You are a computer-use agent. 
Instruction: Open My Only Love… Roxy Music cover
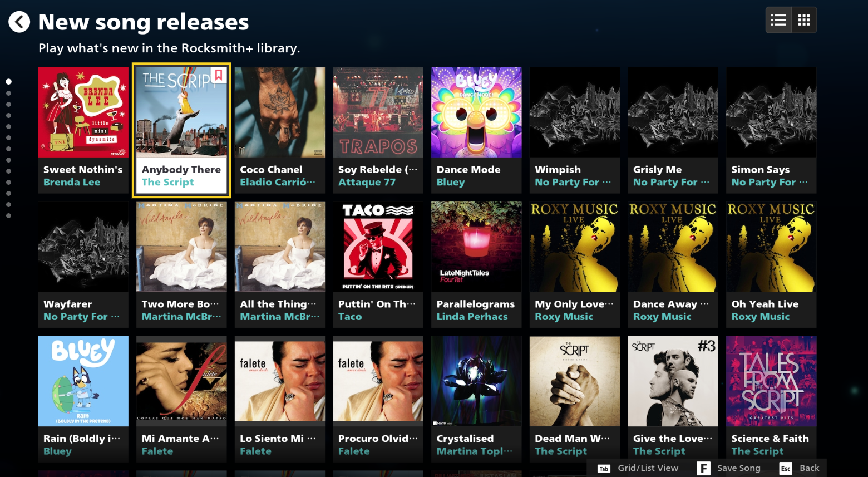[575, 247]
